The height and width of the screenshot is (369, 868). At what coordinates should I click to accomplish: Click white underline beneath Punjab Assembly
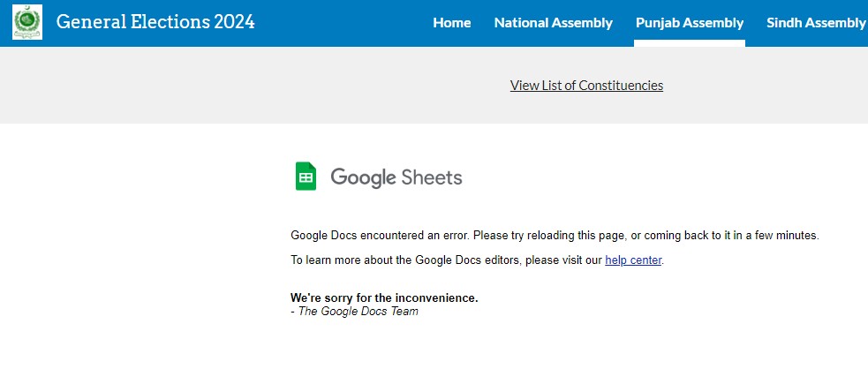[x=689, y=43]
